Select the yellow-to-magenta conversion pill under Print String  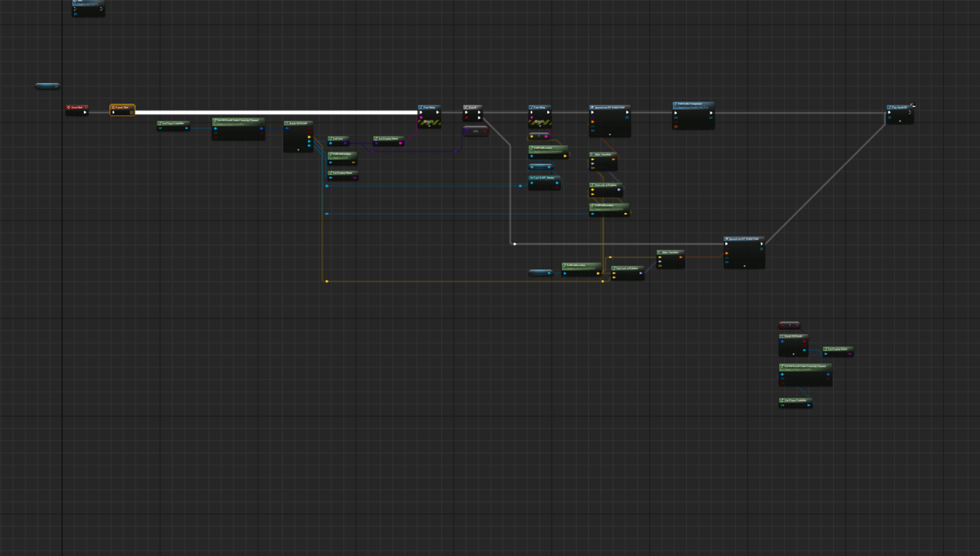(539, 136)
